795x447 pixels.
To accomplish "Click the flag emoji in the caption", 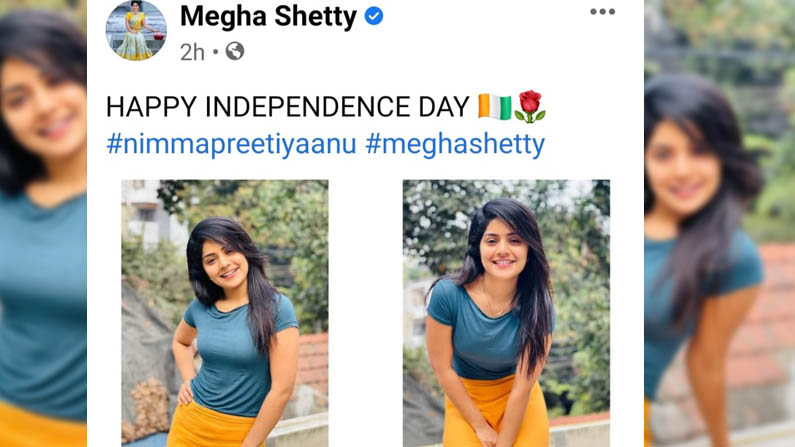I will pos(494,107).
